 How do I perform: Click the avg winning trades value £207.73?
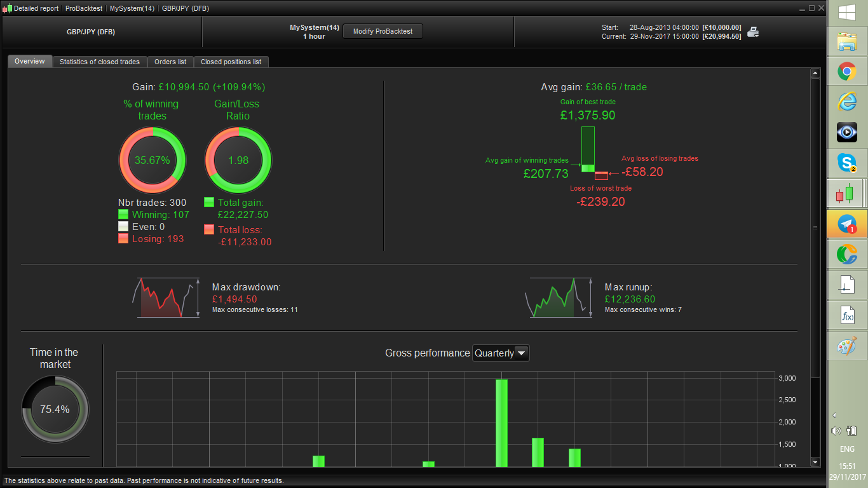tap(546, 173)
